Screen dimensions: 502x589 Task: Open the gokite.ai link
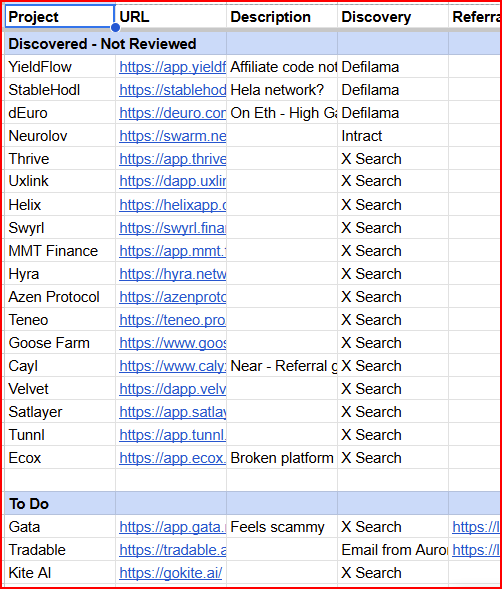(171, 573)
